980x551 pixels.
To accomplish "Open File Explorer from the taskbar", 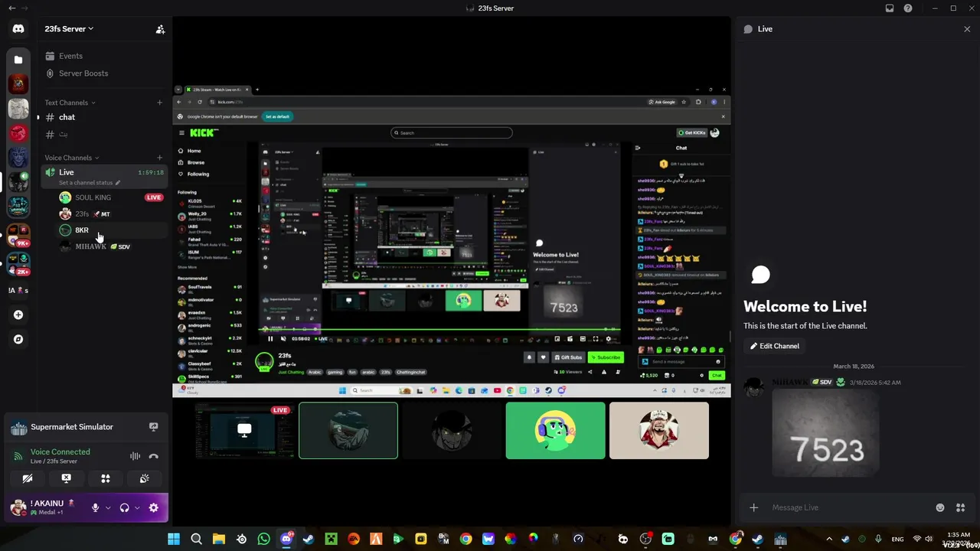I will pyautogui.click(x=219, y=540).
